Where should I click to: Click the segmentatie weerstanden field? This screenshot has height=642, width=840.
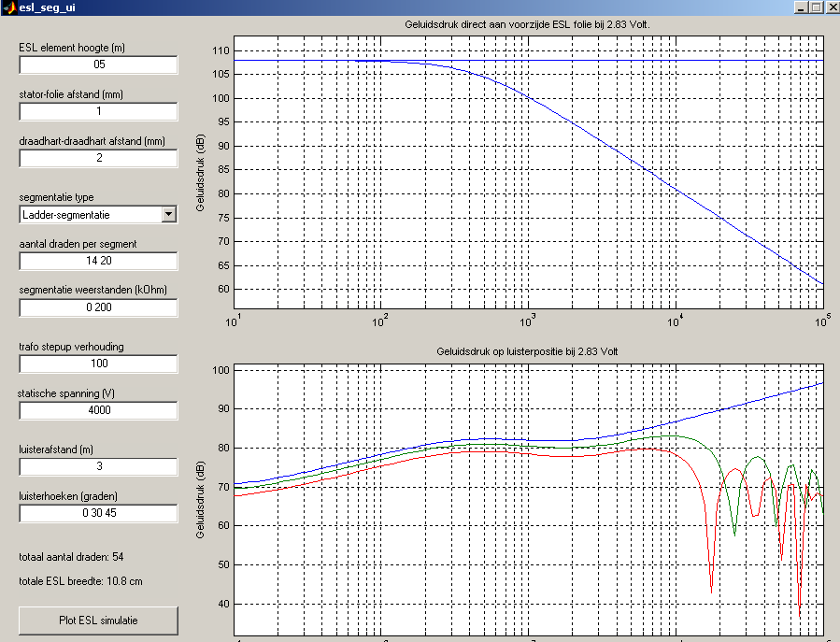[98, 307]
